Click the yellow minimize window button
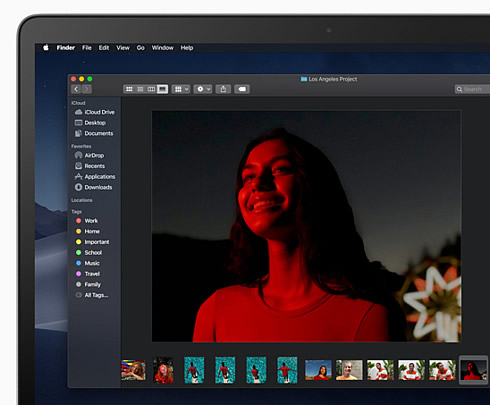Image resolution: width=490 pixels, height=405 pixels. pos(81,79)
